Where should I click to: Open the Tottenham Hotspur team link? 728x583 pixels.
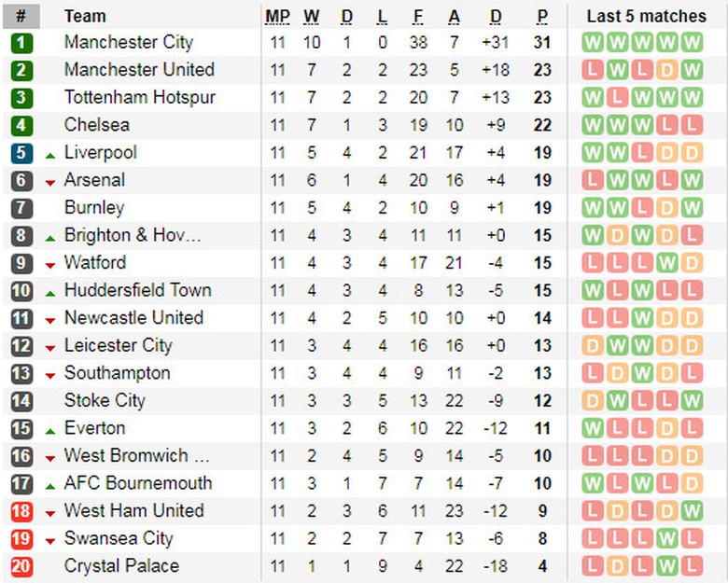140,98
